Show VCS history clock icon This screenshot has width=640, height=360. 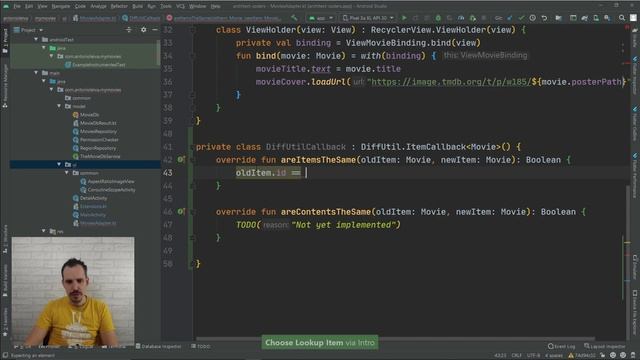(x=533, y=18)
